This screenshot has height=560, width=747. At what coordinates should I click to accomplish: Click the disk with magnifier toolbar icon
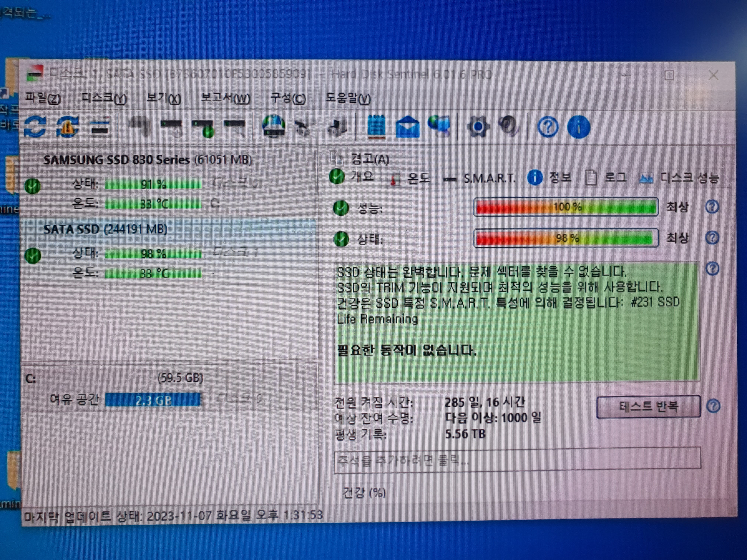pos(235,128)
